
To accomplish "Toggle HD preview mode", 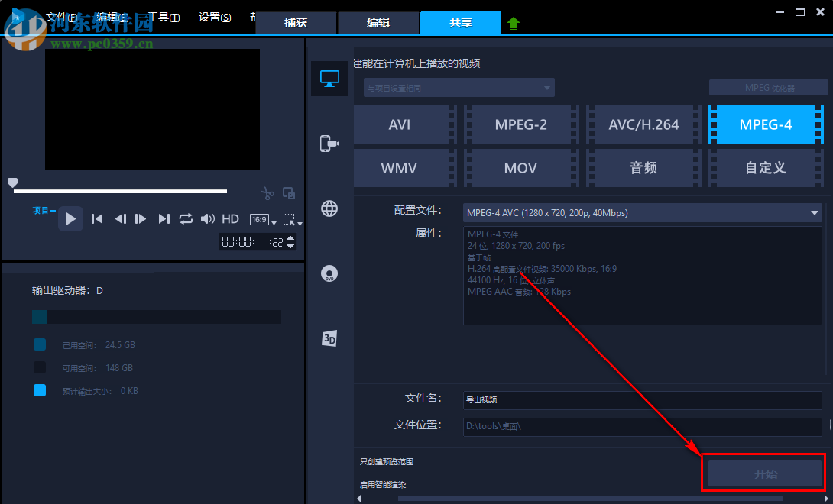I will tap(230, 218).
